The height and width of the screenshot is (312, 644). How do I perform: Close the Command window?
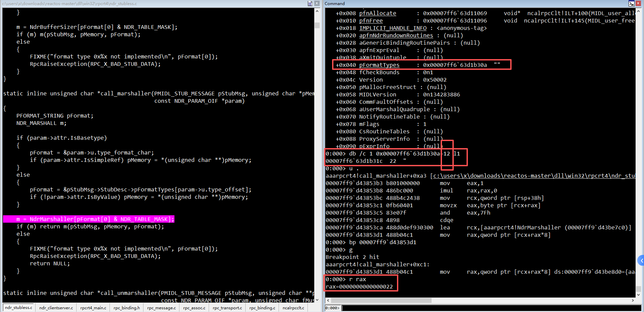pyautogui.click(x=638, y=3)
